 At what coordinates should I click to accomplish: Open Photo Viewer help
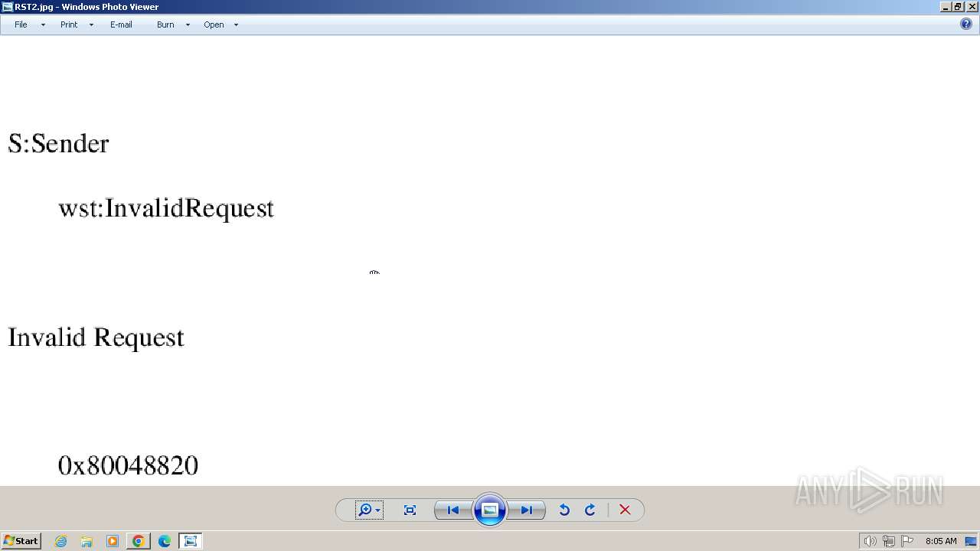(x=966, y=24)
